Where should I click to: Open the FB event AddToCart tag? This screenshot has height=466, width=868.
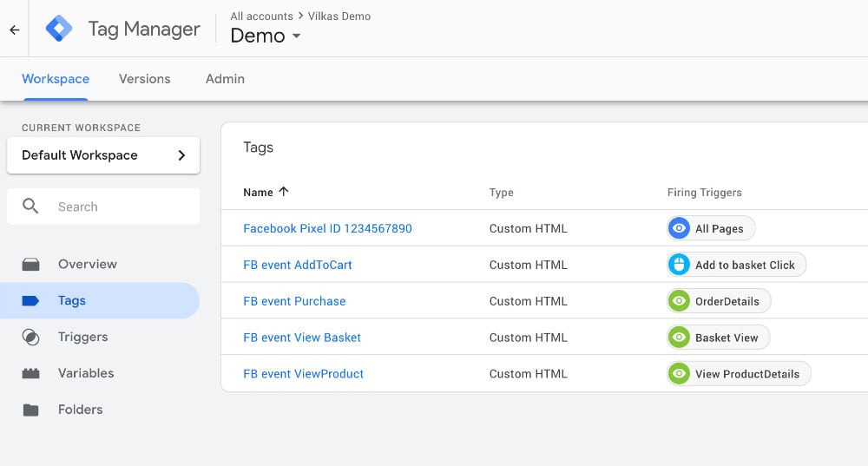click(297, 265)
